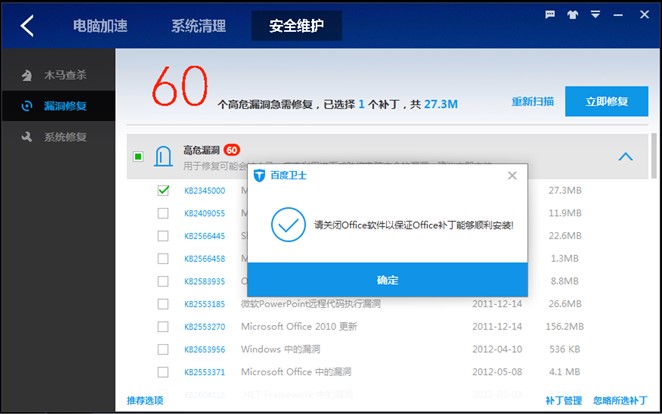
Task: Open the KB2566458 patch link
Action: pos(205,259)
